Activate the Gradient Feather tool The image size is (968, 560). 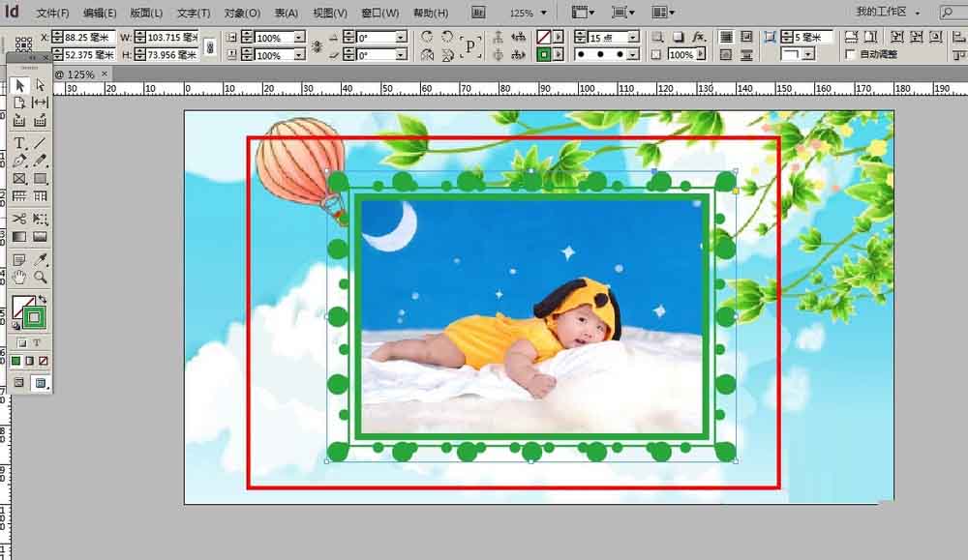[40, 237]
